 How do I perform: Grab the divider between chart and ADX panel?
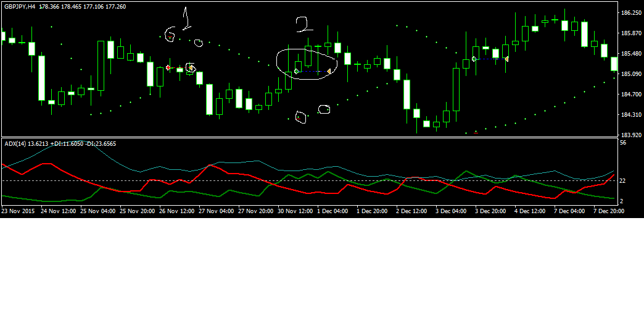[308, 137]
